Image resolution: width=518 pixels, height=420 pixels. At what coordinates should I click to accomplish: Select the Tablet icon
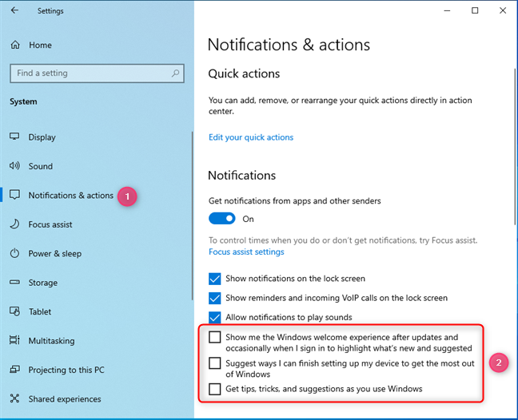click(x=14, y=311)
